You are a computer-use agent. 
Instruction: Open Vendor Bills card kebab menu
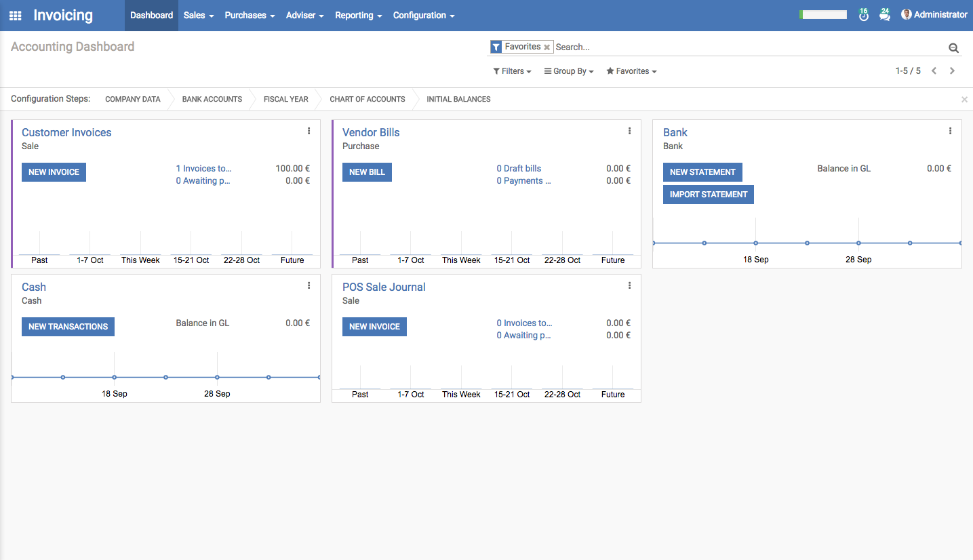[x=630, y=131]
